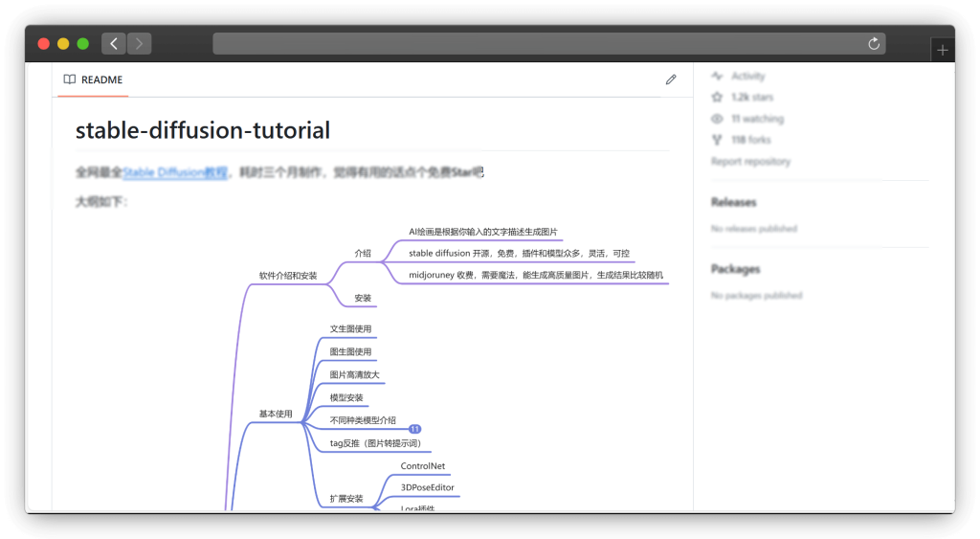980x539 pixels.
Task: Click the fork icon beside 118 forks
Action: [x=717, y=140]
